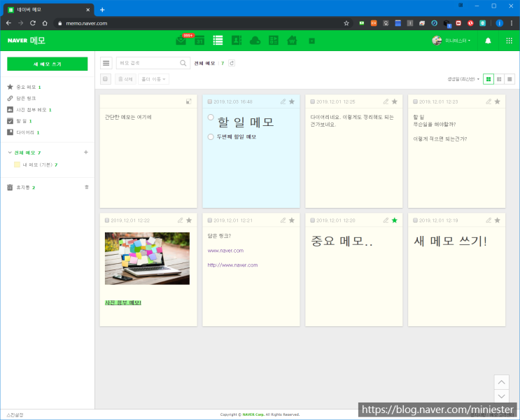Click the notification bell icon

pyautogui.click(x=488, y=41)
